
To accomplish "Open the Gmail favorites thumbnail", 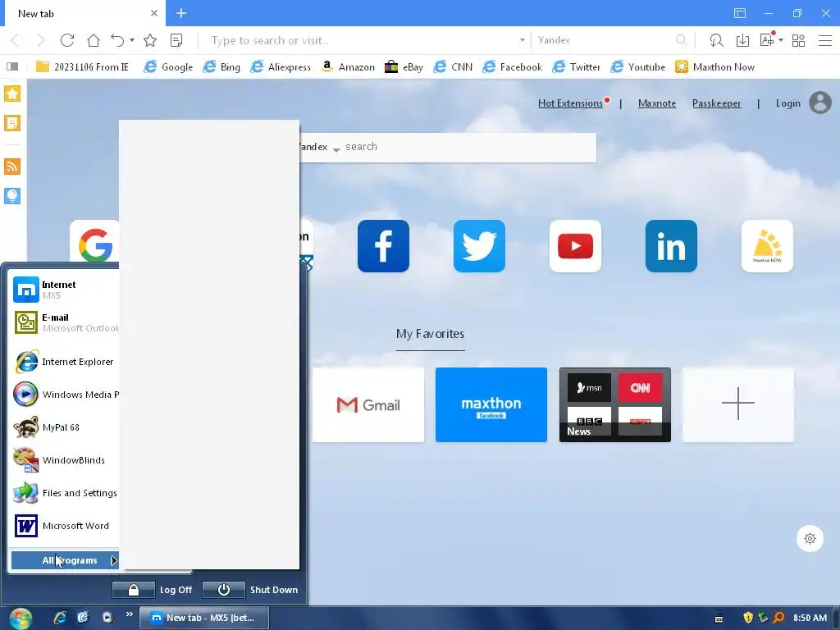I will point(368,405).
